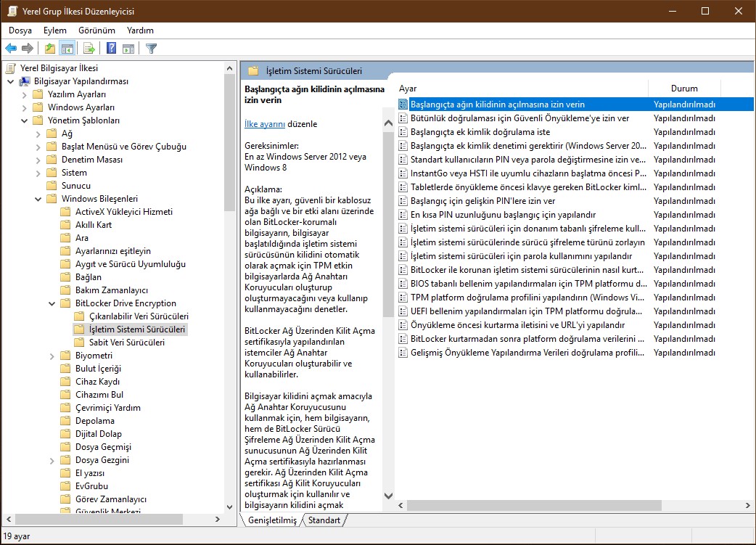Open the Dosya menu

pyautogui.click(x=20, y=30)
